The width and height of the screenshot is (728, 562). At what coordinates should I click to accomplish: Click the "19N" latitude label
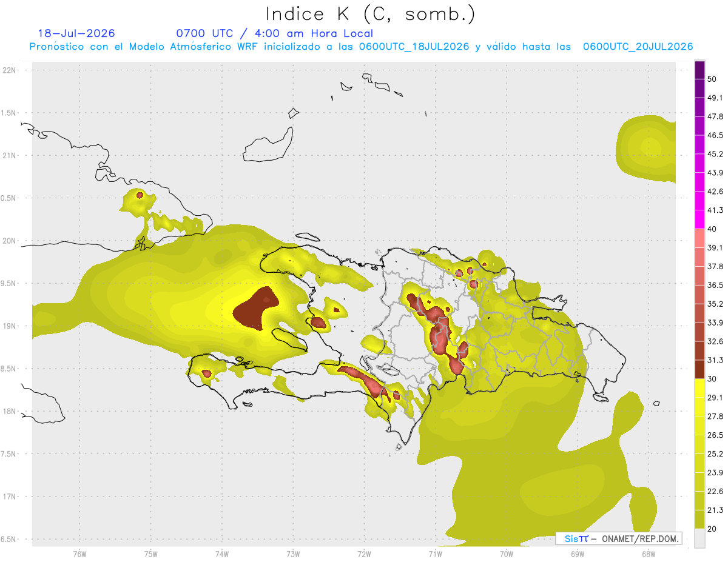click(9, 326)
